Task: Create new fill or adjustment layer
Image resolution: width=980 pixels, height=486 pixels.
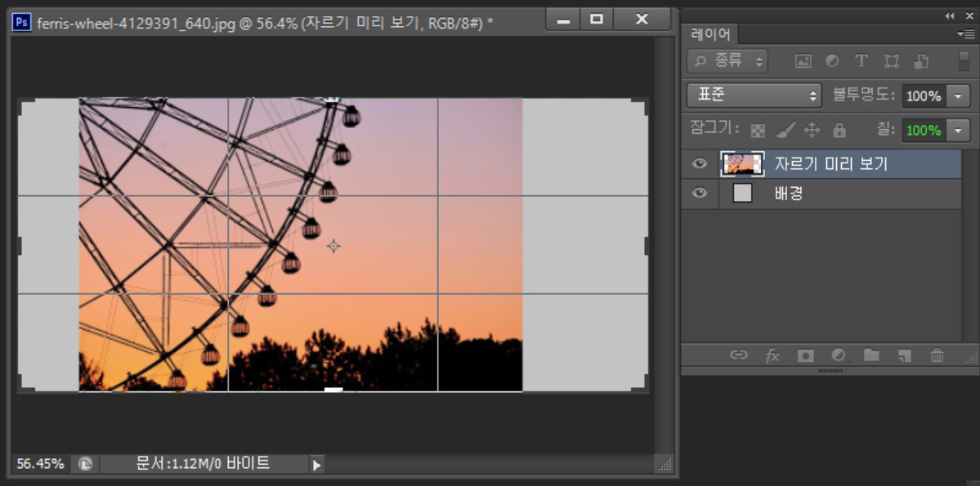Action: click(839, 355)
